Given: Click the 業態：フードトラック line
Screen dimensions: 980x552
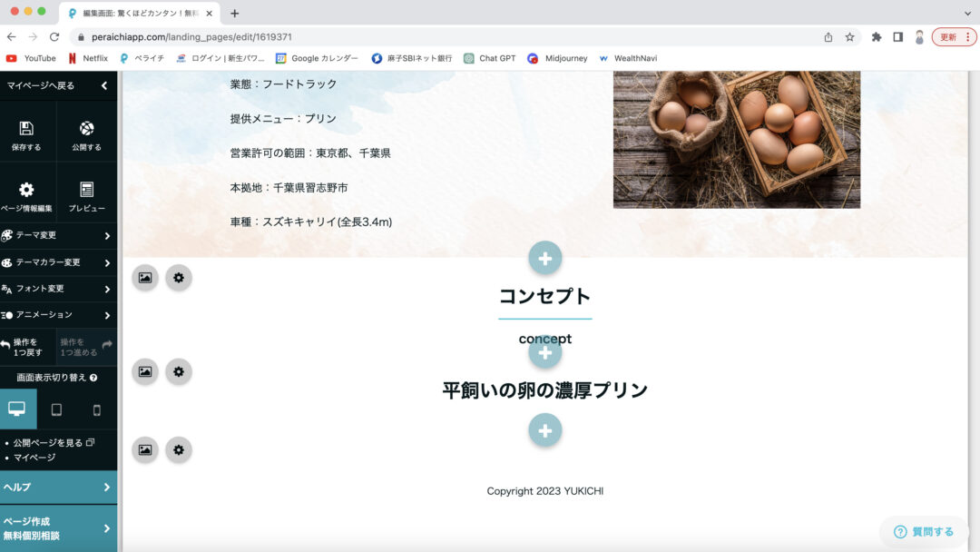Looking at the screenshot, I should (x=283, y=84).
